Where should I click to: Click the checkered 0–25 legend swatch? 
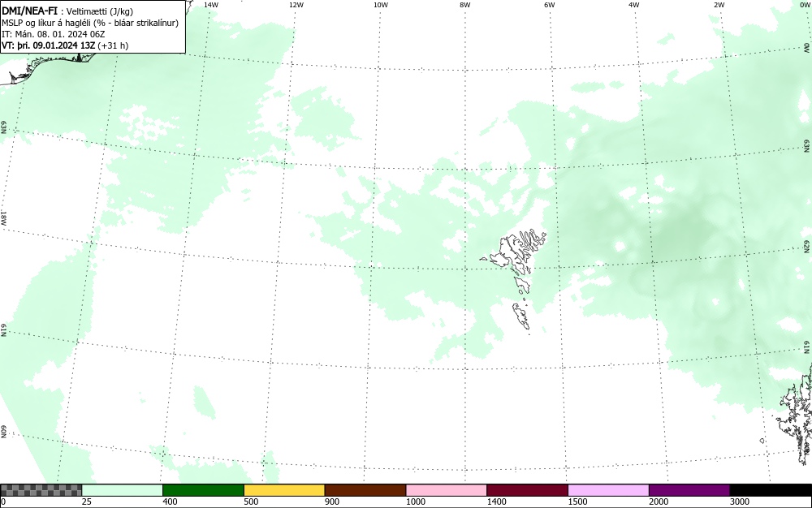[41, 490]
